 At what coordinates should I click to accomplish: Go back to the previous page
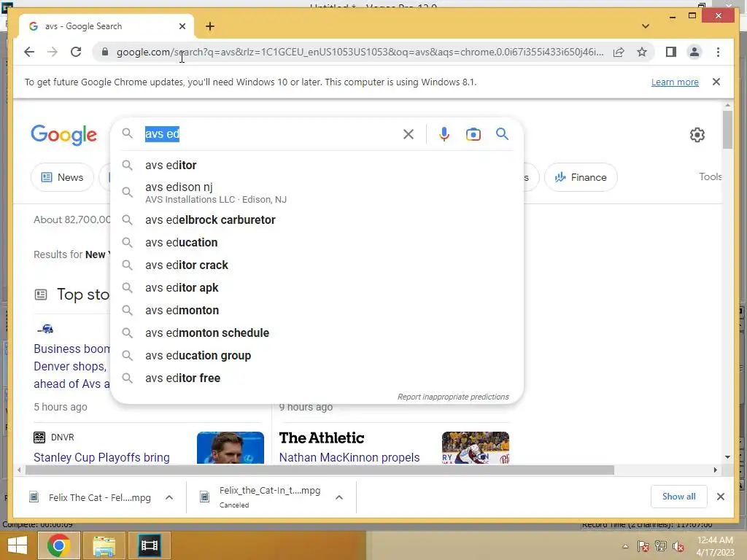(29, 52)
